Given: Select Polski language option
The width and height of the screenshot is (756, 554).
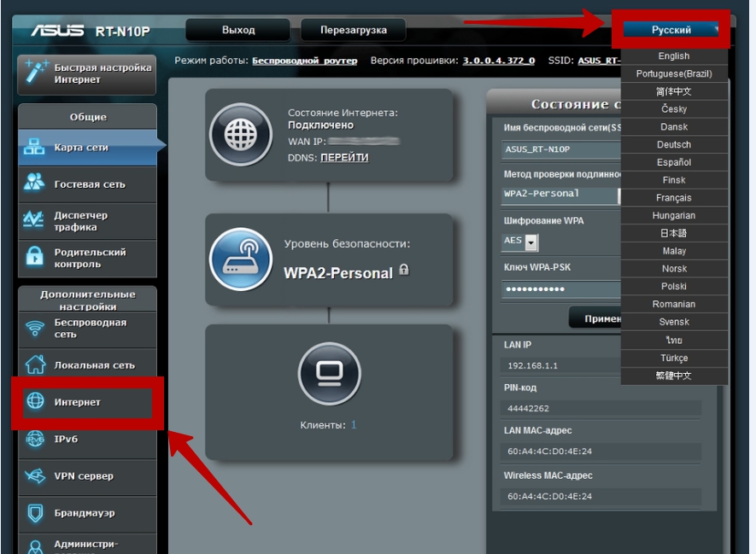Looking at the screenshot, I should click(x=674, y=286).
